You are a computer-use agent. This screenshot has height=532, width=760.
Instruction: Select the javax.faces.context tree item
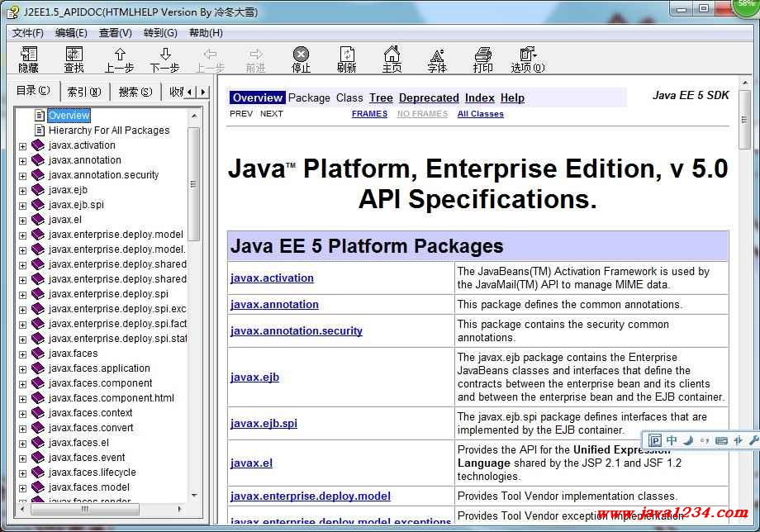click(x=90, y=413)
